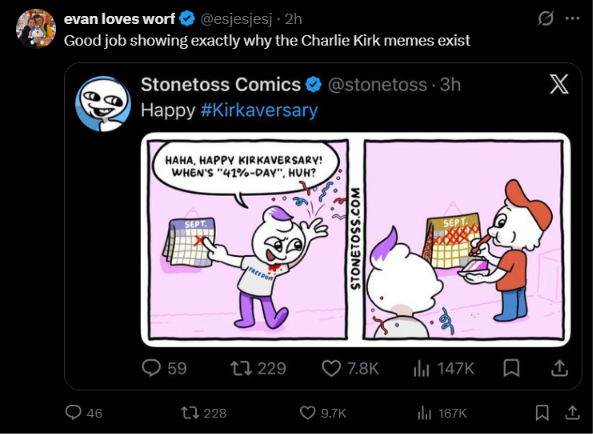
Task: Open the three-dot more options menu
Action: click(x=572, y=18)
